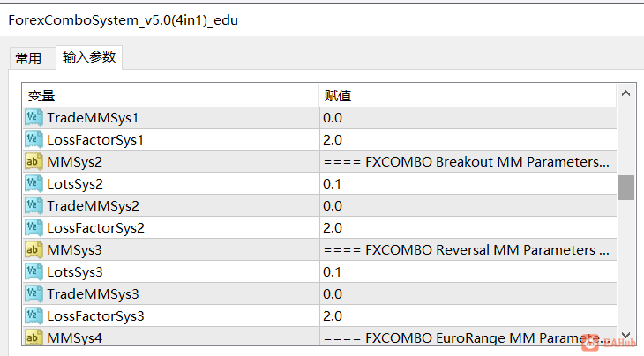This screenshot has width=644, height=356.
Task: Click the scrollbar down arrow
Action: (626, 336)
